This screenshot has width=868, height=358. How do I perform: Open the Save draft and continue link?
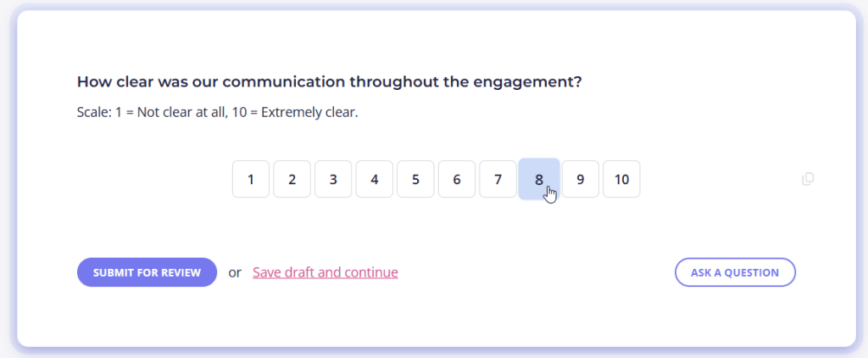pyautogui.click(x=325, y=272)
